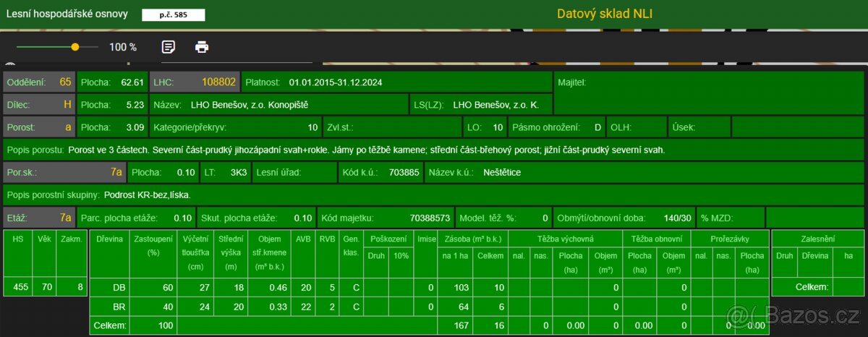Click the Těžba výchovná column header
Image resolution: width=868 pixels, height=337 pixels.
point(565,239)
